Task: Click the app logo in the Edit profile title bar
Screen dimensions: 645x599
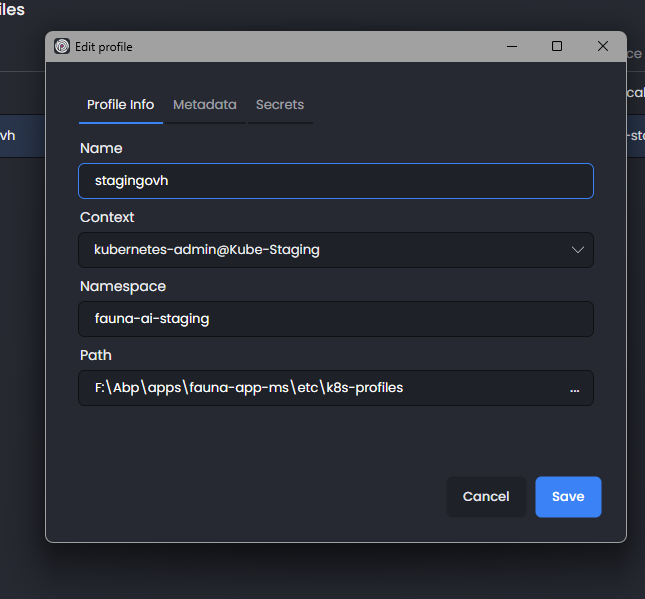Action: 62,46
